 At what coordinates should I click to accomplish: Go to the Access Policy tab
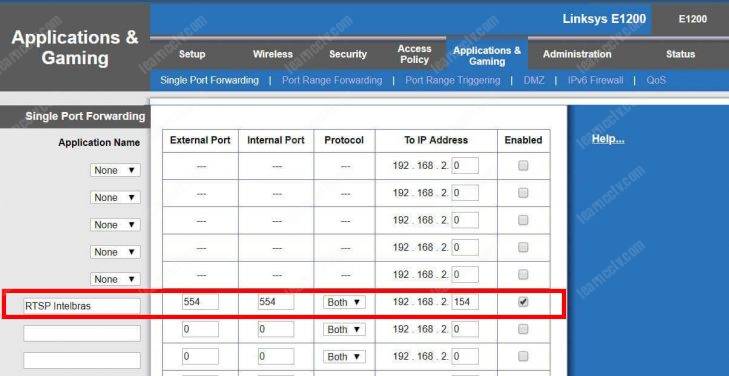pos(414,54)
